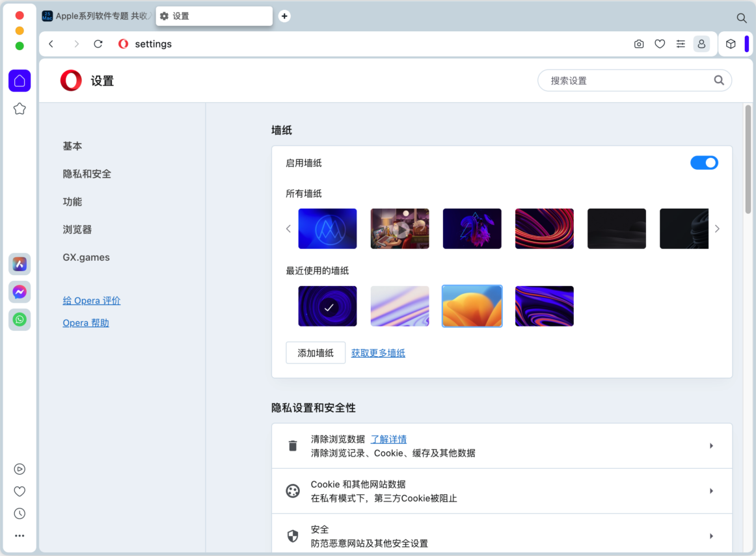Show more wallpapers with the right chevron
Screen dimensions: 756x556
pos(717,229)
